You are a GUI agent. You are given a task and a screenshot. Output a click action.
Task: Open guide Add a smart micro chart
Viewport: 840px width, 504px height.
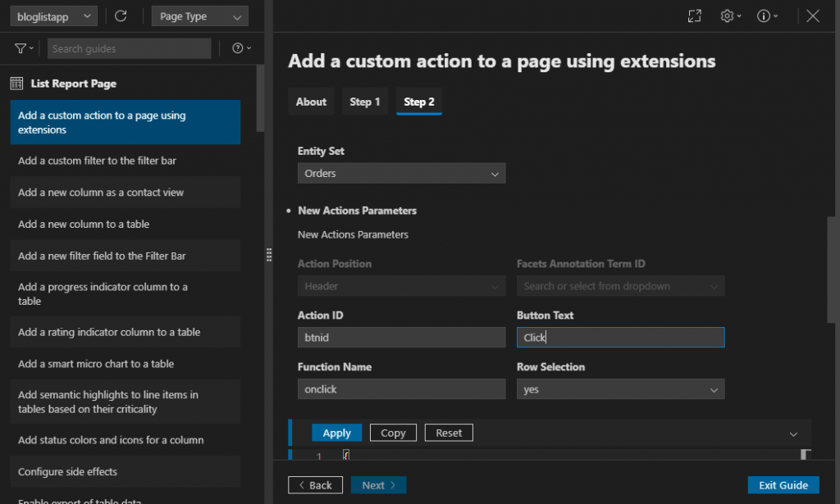click(x=126, y=364)
